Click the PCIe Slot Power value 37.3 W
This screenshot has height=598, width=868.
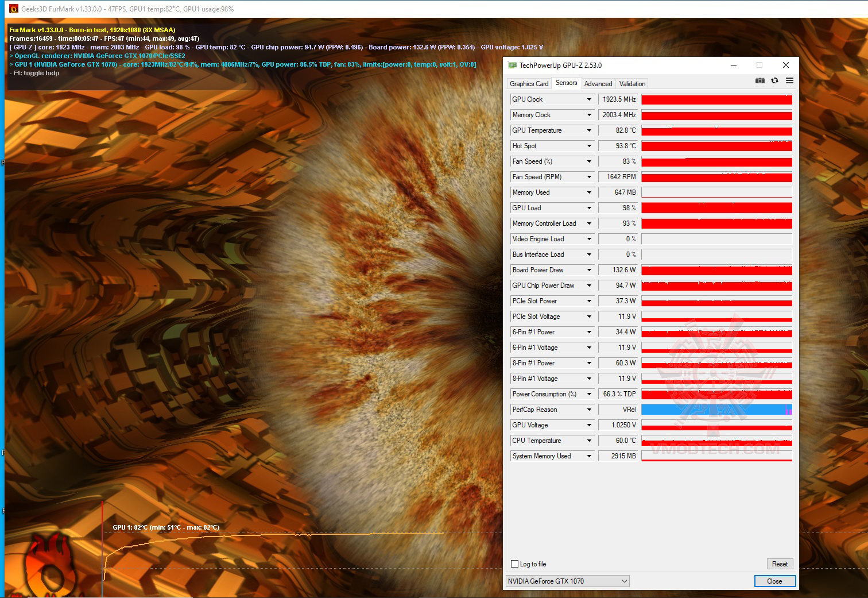[x=618, y=301]
